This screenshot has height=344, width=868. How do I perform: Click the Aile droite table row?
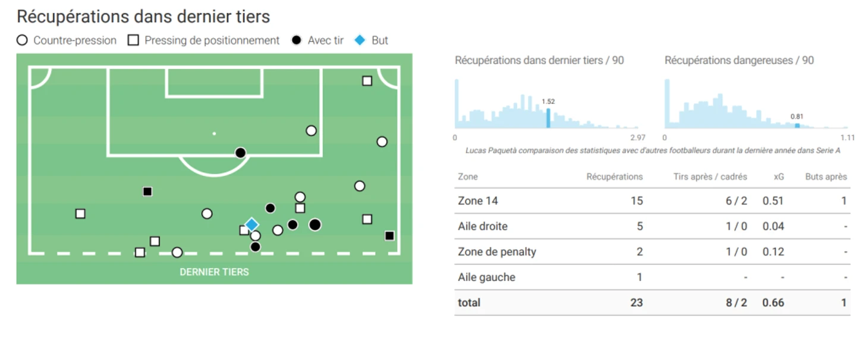pyautogui.click(x=652, y=226)
